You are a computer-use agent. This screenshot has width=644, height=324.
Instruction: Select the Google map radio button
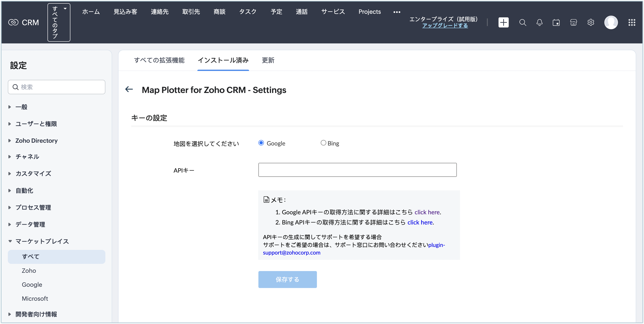pos(261,143)
